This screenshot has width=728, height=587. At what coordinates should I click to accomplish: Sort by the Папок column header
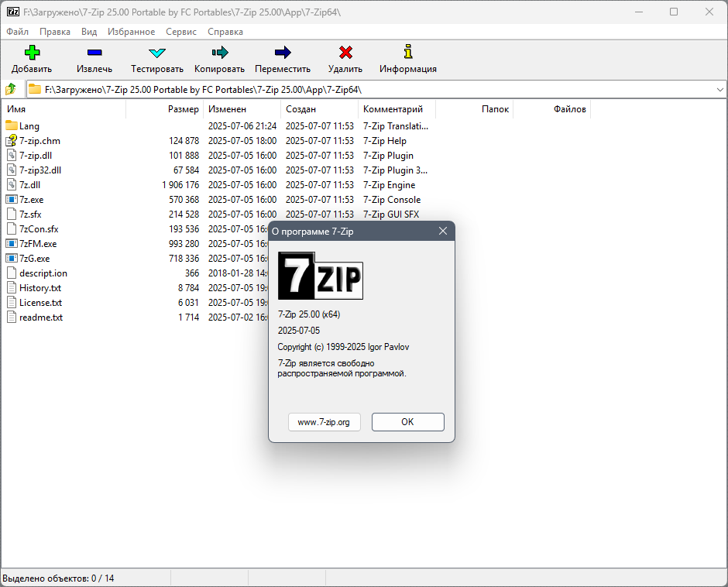474,109
